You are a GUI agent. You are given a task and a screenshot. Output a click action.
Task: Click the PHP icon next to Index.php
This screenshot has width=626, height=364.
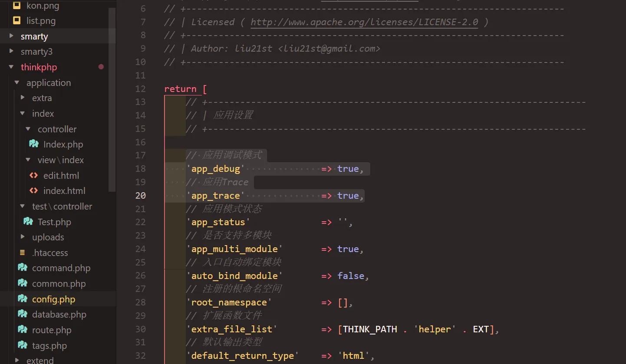click(33, 144)
